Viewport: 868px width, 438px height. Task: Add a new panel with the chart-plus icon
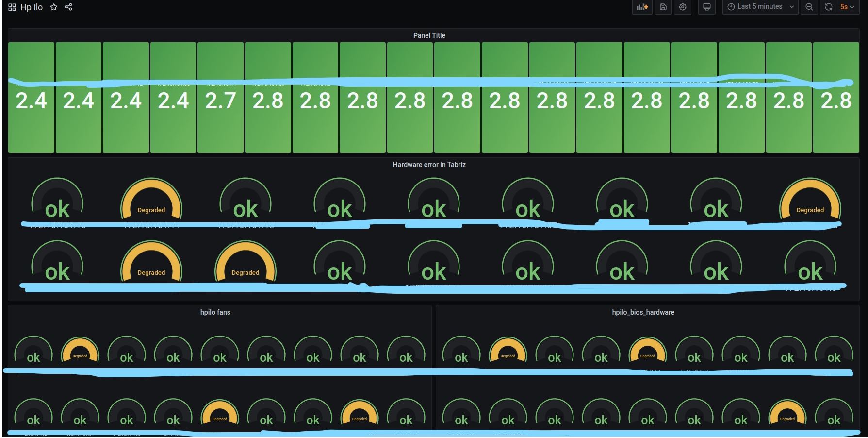642,7
